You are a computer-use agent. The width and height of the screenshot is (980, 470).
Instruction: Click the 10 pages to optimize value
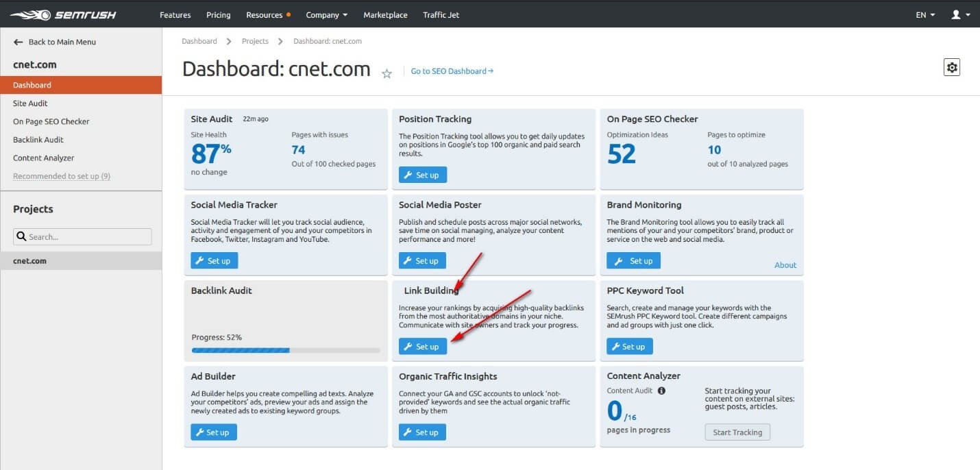(714, 150)
